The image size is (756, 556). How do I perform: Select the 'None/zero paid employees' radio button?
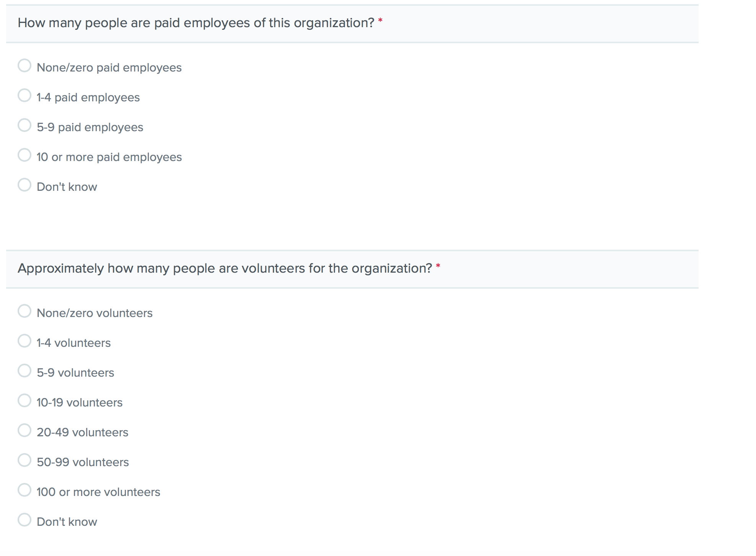coord(24,66)
